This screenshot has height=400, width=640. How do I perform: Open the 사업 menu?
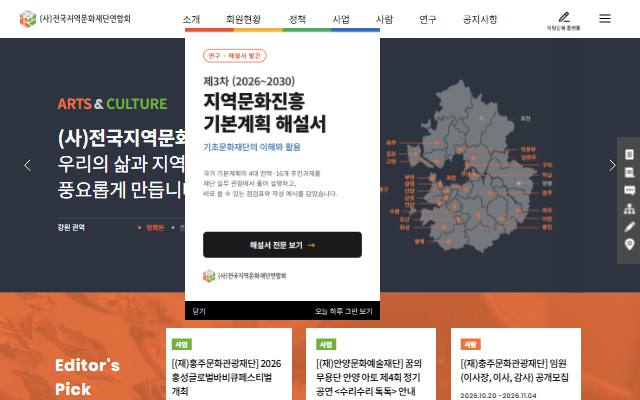pos(341,19)
